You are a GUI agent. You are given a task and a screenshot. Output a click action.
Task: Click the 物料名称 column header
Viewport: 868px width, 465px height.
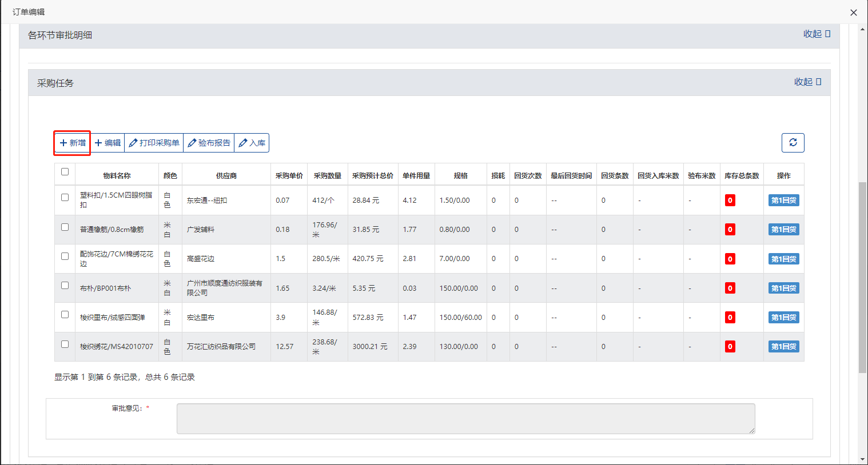click(x=117, y=176)
